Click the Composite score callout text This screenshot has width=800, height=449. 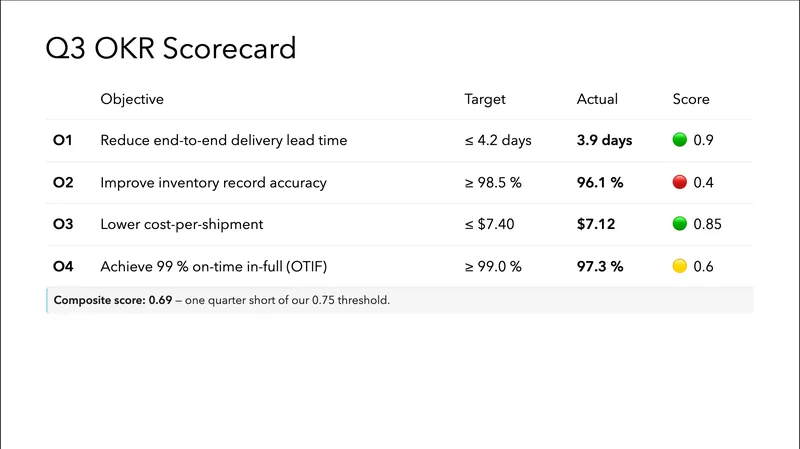coord(221,301)
